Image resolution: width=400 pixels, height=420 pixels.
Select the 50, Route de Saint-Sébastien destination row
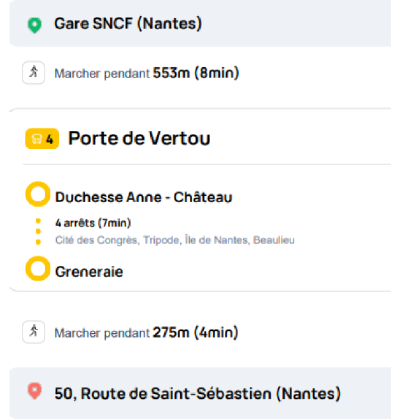[x=200, y=393]
